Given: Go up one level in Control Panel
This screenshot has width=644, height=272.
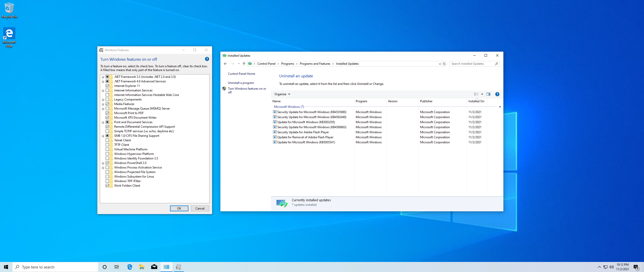Looking at the screenshot, I should (244, 64).
